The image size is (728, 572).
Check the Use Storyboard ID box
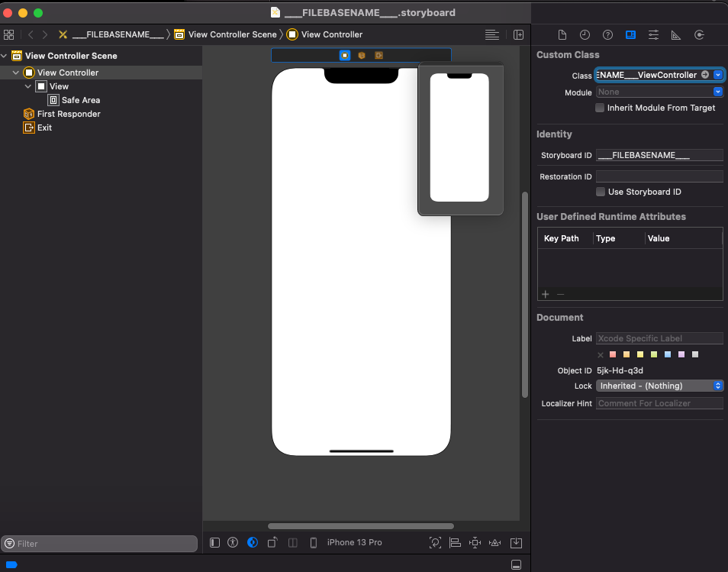click(x=601, y=192)
